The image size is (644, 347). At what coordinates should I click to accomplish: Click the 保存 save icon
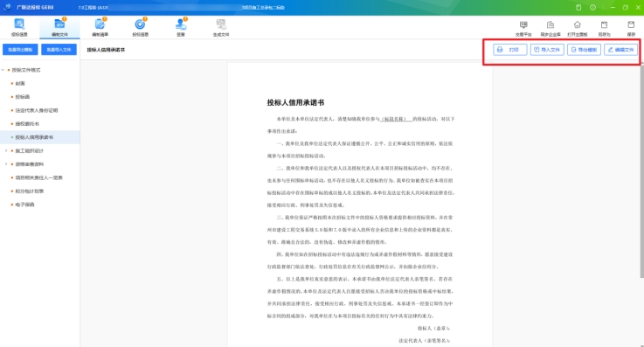(631, 28)
